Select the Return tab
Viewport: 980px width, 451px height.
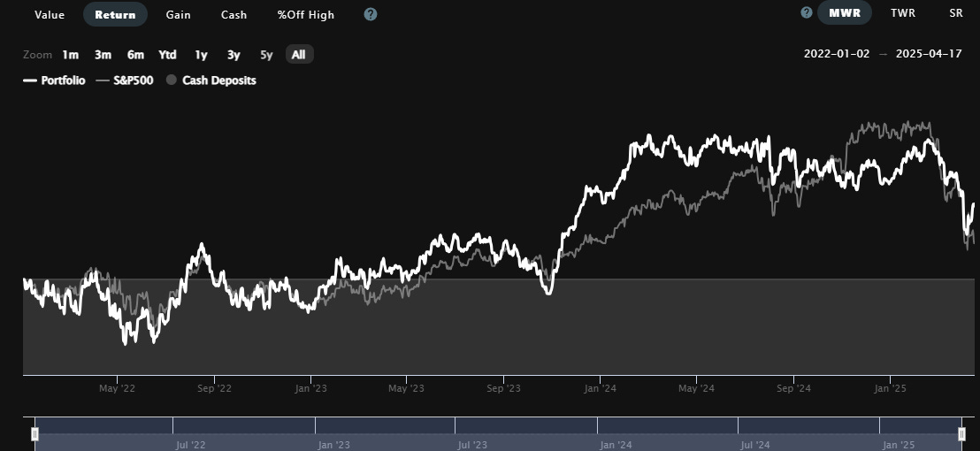click(x=115, y=14)
